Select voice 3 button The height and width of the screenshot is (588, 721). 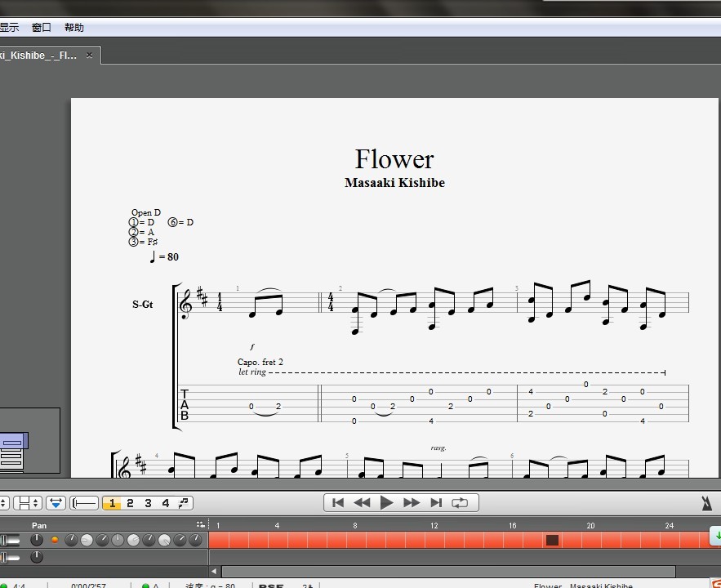pos(148,503)
